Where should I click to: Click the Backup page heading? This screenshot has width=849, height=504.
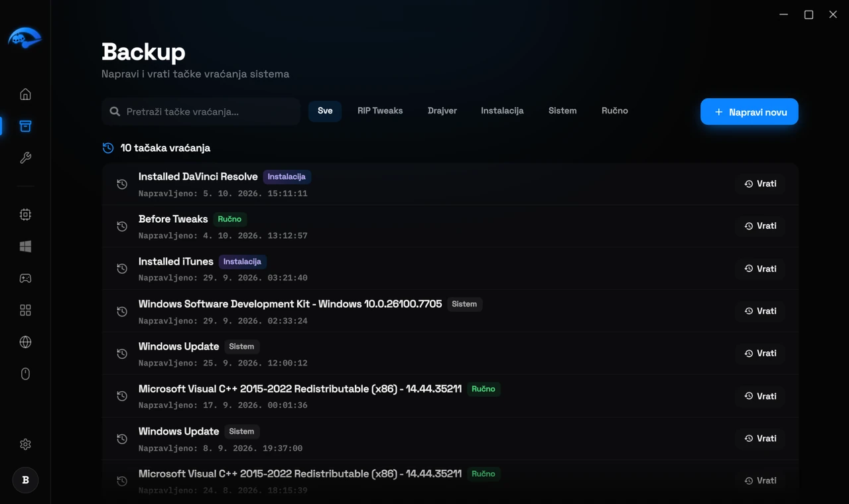click(x=143, y=52)
